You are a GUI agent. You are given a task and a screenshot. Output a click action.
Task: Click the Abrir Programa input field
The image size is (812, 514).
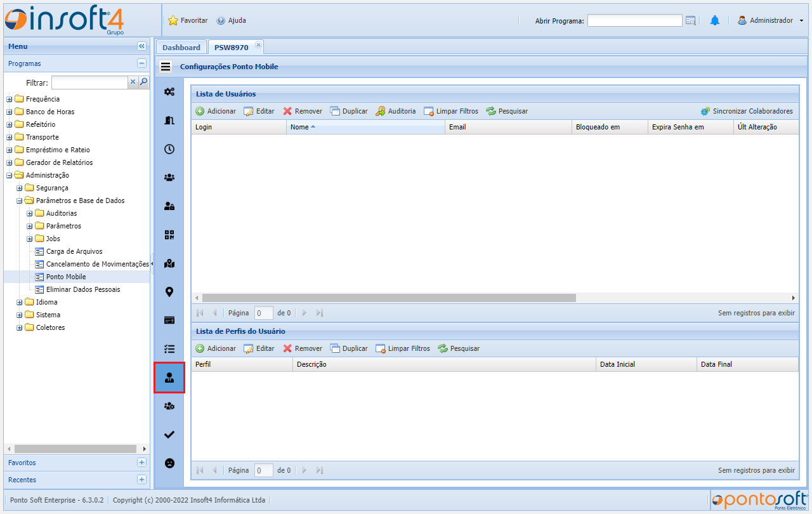tap(634, 21)
